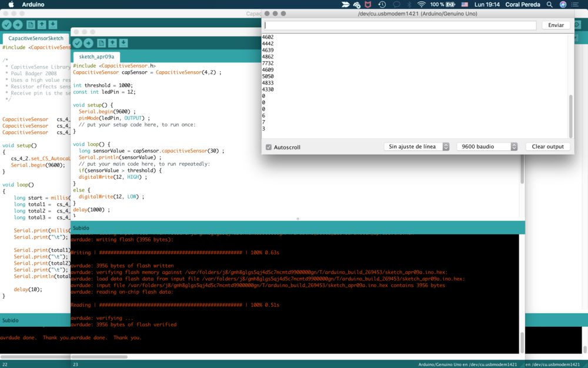This screenshot has height=368, width=588.
Task: Select the sketch_apr09a tab
Action: coord(96,57)
